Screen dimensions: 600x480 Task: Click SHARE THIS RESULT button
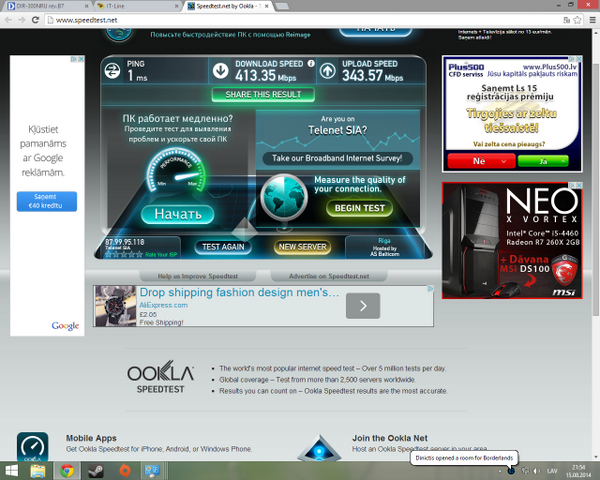263,95
